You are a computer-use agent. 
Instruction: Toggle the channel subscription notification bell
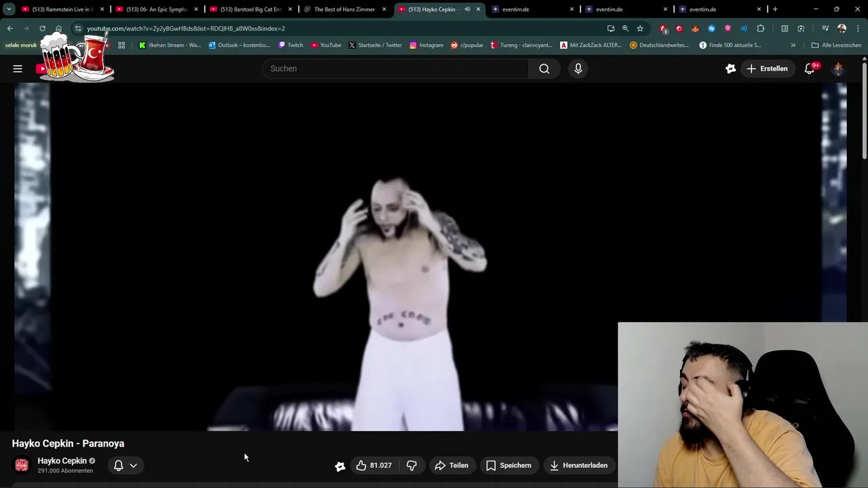point(119,465)
